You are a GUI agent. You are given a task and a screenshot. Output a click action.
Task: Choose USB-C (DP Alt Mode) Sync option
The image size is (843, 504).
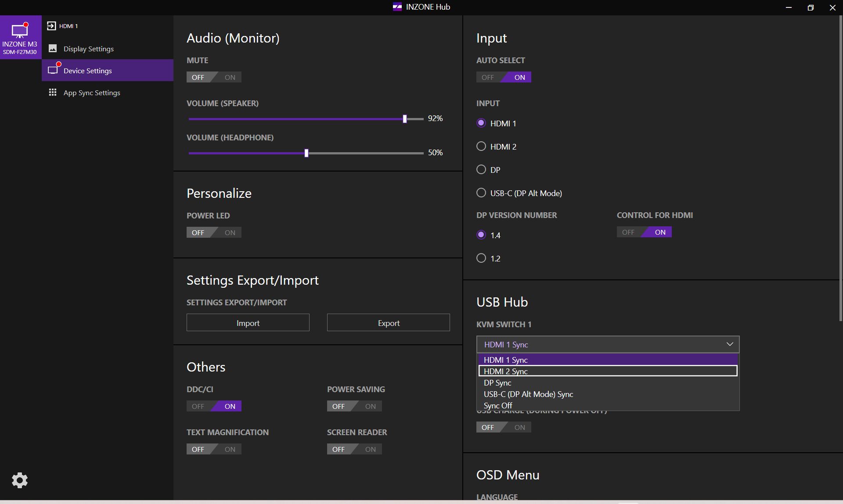[608, 394]
